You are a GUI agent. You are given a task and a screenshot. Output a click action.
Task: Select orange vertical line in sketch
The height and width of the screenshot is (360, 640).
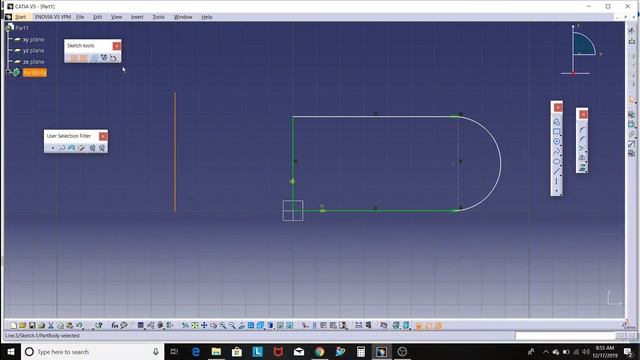(x=175, y=152)
